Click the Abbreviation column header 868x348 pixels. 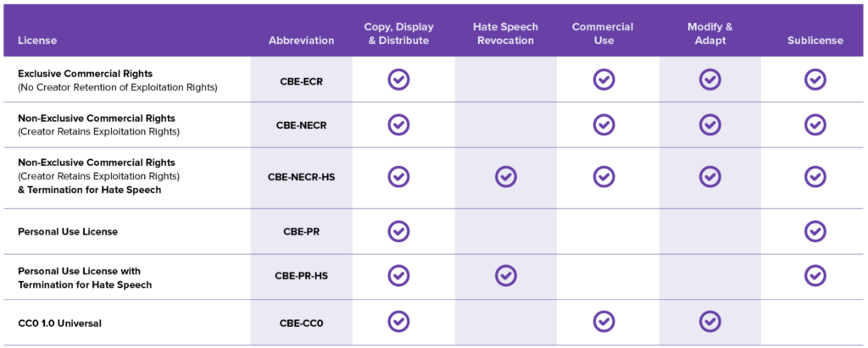click(x=301, y=41)
